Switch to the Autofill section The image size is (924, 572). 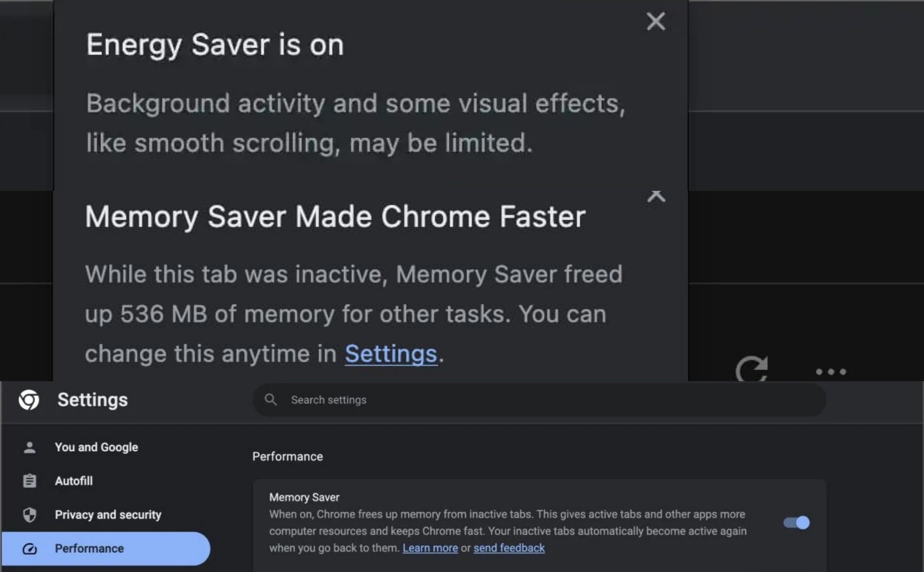tap(74, 481)
